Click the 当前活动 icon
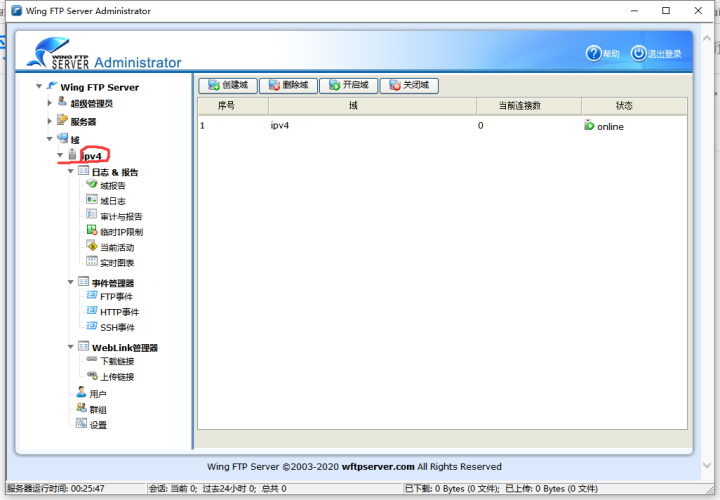 (92, 246)
